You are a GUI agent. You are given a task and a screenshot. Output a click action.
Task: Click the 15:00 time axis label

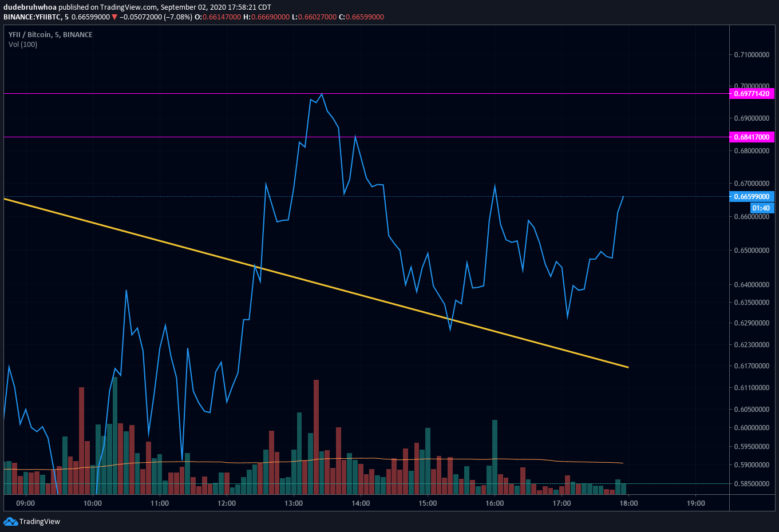428,503
